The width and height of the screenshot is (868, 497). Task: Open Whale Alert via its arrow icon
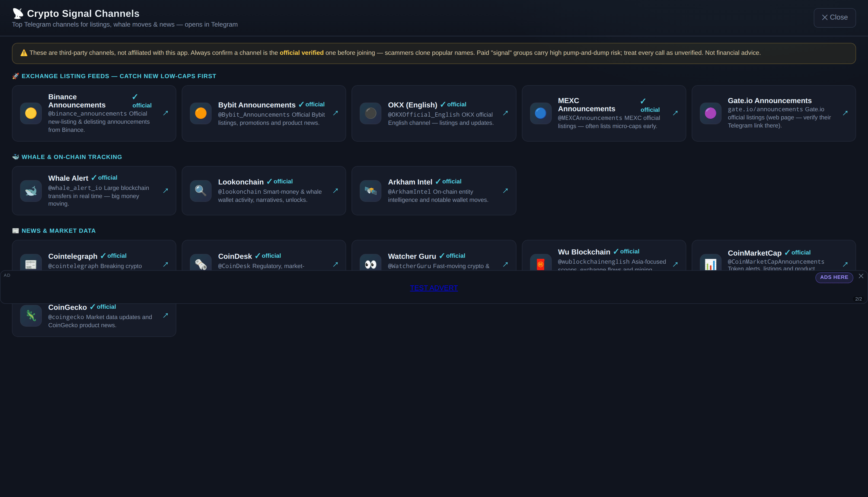click(x=165, y=190)
